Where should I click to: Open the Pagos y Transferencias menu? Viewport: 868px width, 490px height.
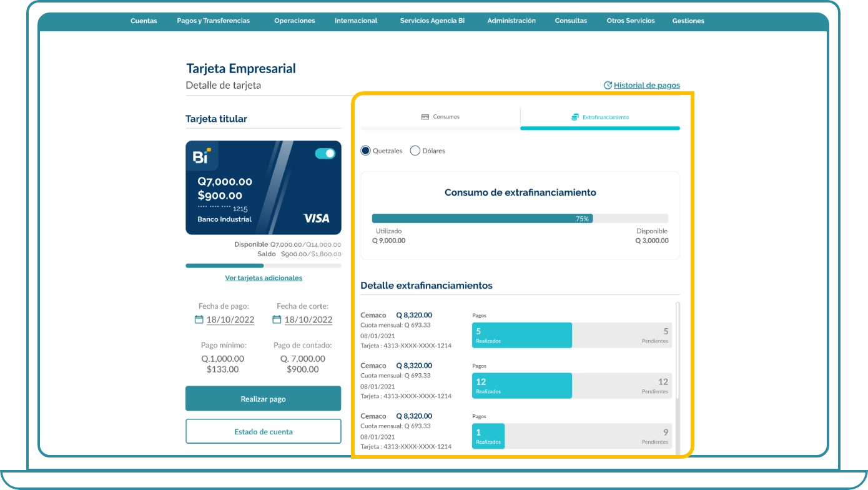(213, 21)
